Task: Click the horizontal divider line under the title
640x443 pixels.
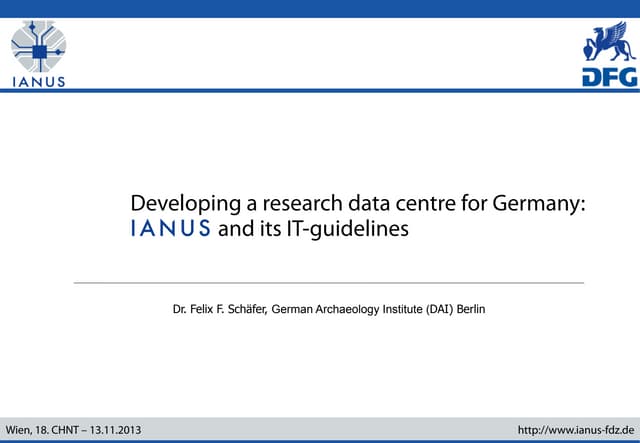Action: [x=328, y=283]
